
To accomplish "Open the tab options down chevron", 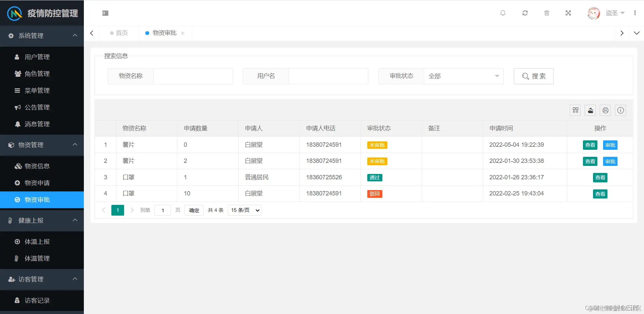I will [637, 33].
